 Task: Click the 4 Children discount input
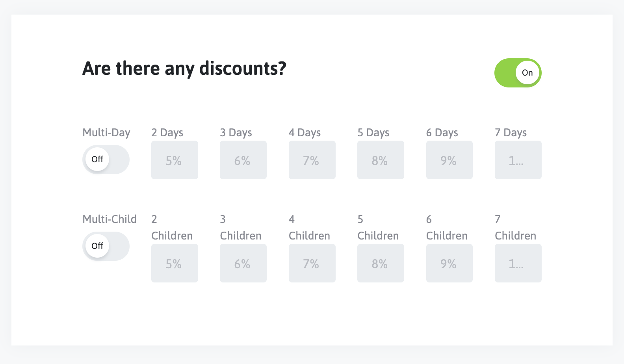312,263
